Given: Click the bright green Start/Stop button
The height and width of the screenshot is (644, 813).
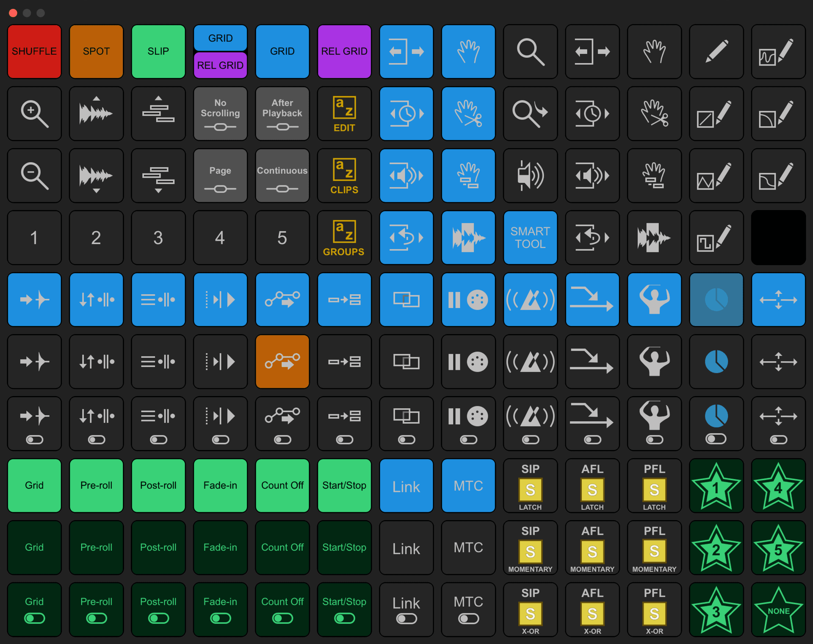Looking at the screenshot, I should point(344,486).
